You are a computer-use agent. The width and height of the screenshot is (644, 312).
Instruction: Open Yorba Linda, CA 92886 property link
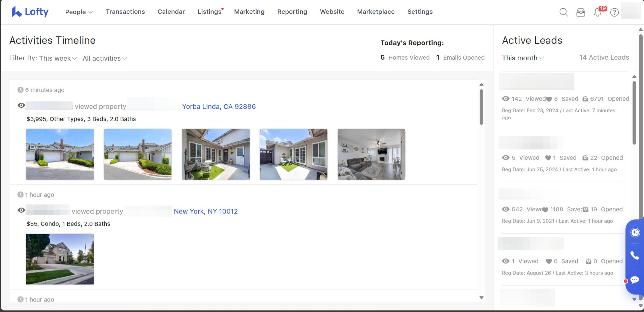(x=219, y=106)
